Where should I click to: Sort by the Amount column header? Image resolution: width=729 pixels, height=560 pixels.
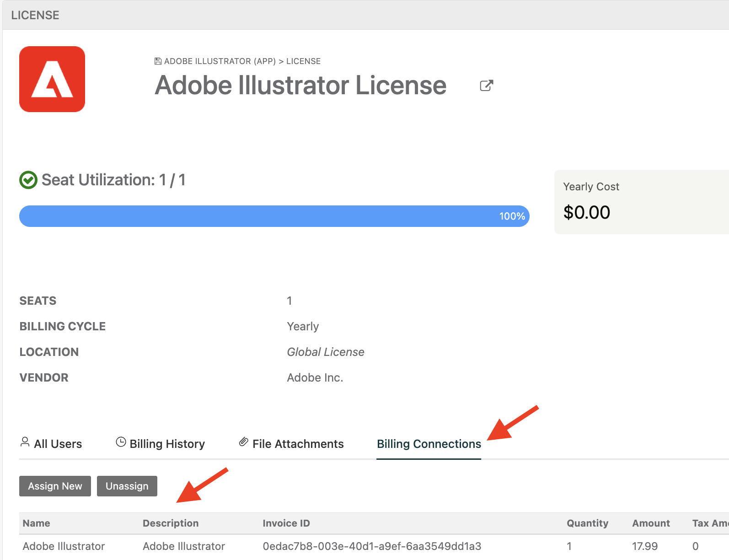point(651,523)
